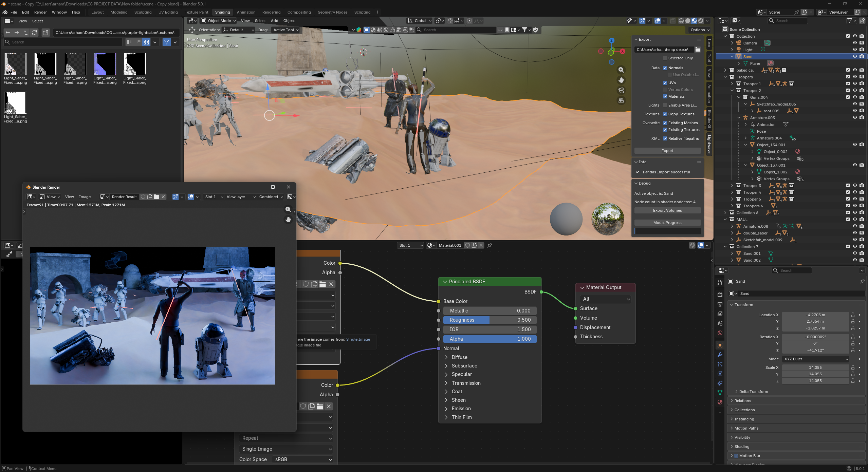This screenshot has height=472, width=868.
Task: Open the Modifiers properties tab
Action: coord(720,355)
